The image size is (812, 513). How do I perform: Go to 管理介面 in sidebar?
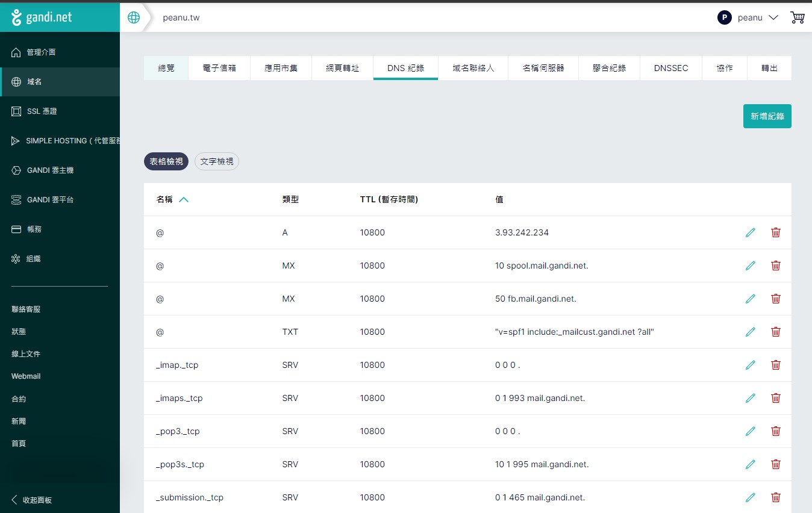(x=60, y=52)
